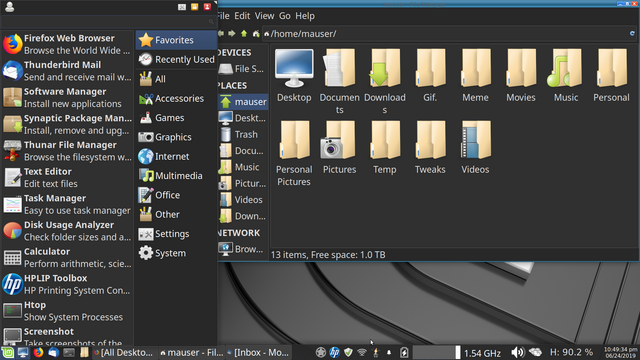The height and width of the screenshot is (360, 640).
Task: Launch Text Editor from favorites
Action: click(67, 178)
